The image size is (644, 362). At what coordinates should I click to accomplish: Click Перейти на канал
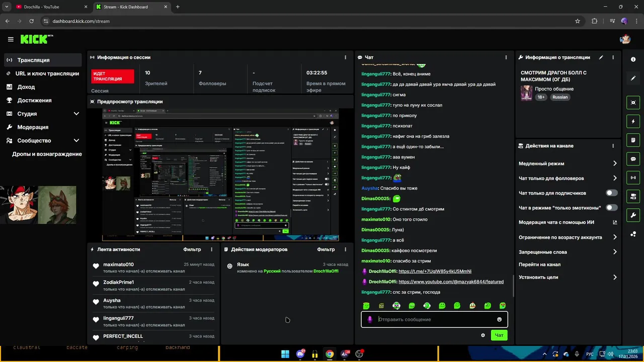pos(539,264)
